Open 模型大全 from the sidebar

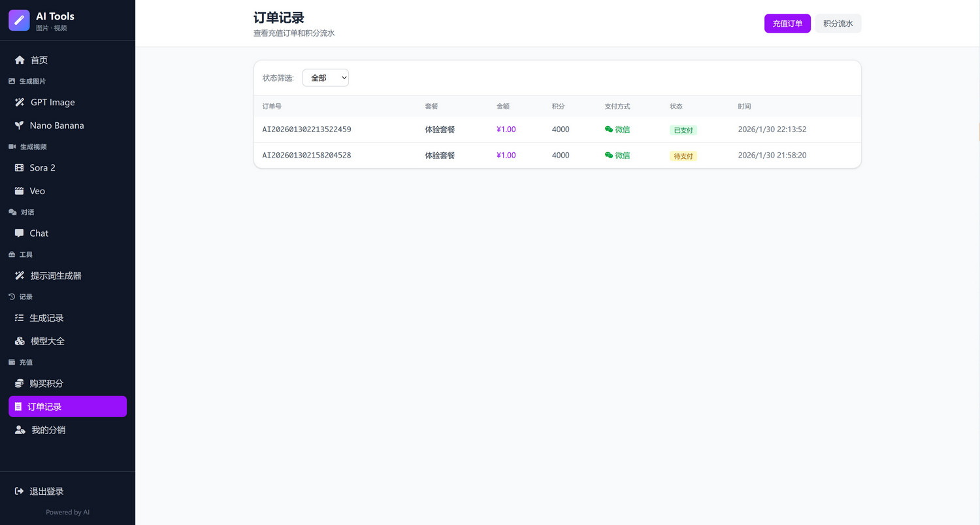47,341
